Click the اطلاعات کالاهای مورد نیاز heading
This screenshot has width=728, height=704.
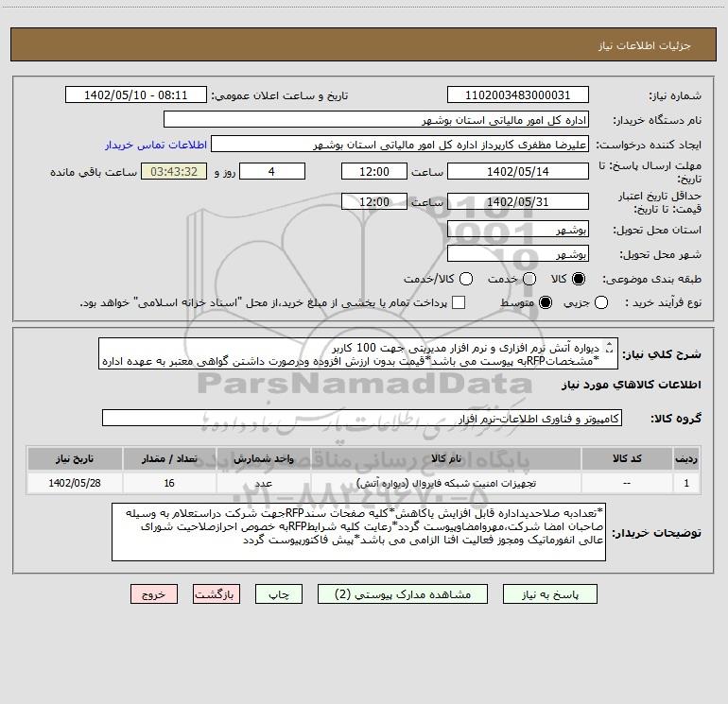(632, 385)
